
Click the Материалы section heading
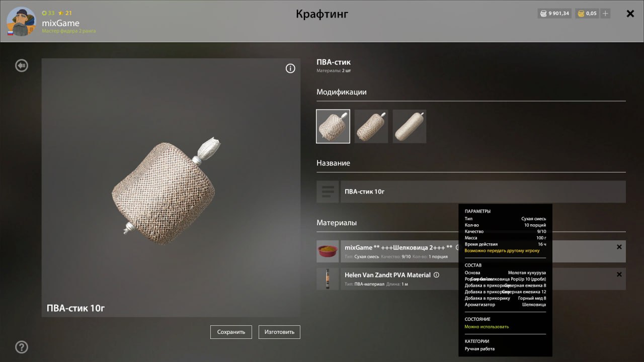pyautogui.click(x=337, y=223)
